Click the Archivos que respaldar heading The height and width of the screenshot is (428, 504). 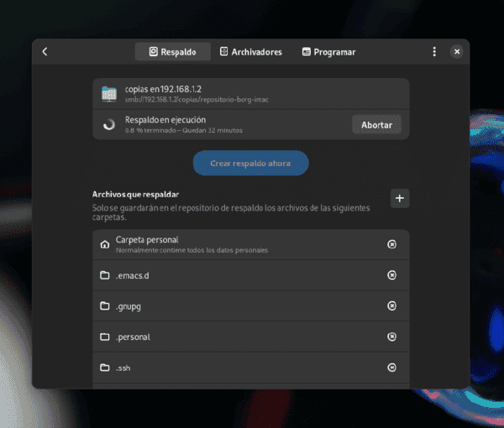tap(135, 194)
